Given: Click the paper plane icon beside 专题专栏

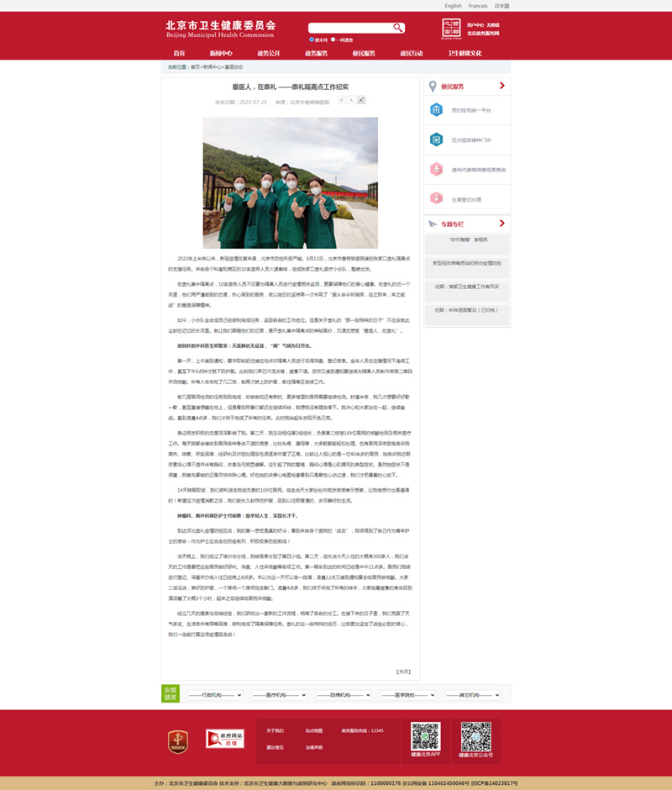Looking at the screenshot, I should tap(433, 224).
